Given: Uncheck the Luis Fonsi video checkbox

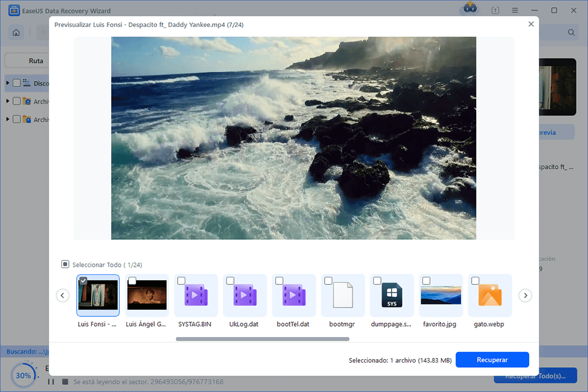Looking at the screenshot, I should [83, 280].
